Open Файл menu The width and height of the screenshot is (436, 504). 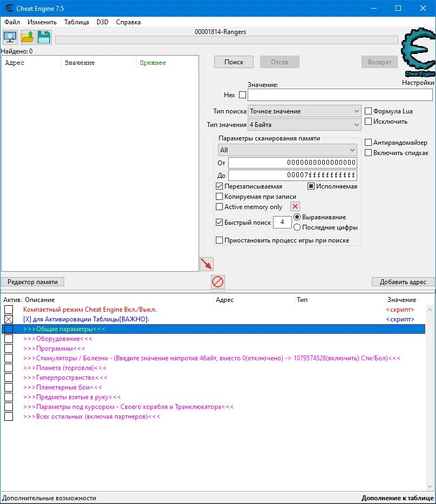tap(12, 22)
